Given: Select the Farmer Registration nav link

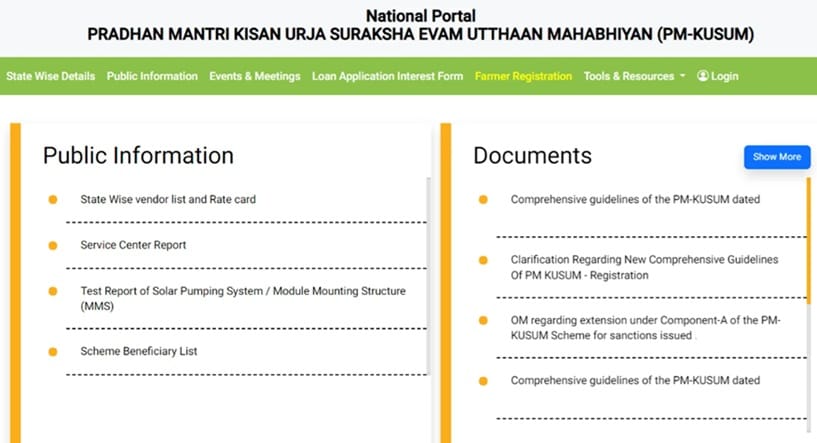Looking at the screenshot, I should [523, 76].
